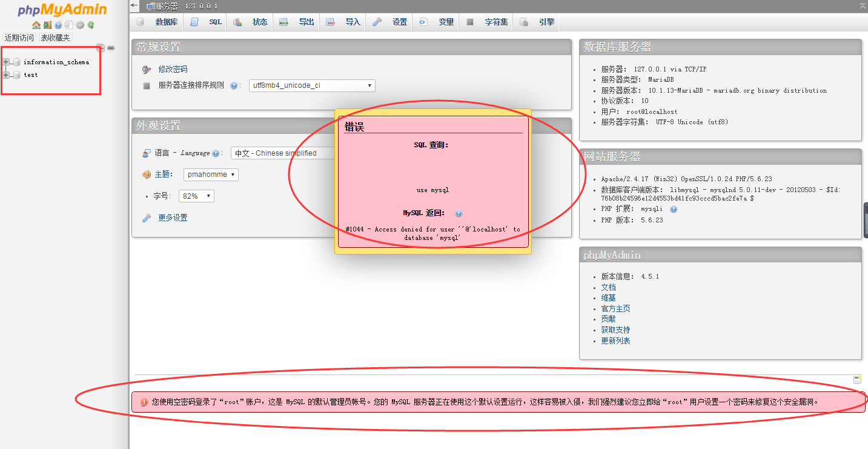Open the blue question mark docs icon
This screenshot has height=449, width=868.
(58, 25)
